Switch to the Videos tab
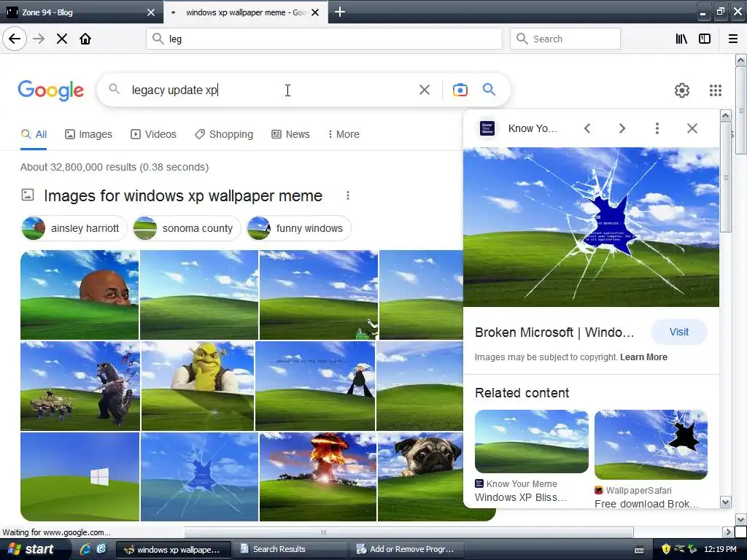 click(153, 134)
